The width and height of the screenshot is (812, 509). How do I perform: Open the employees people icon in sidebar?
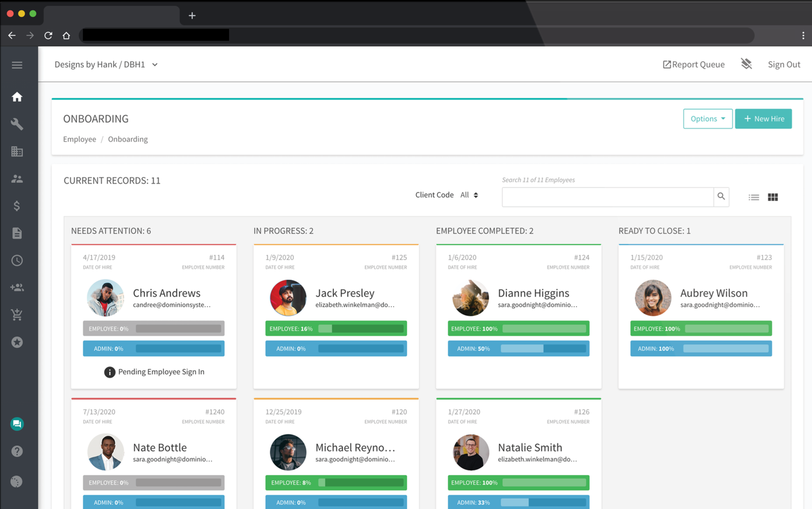coord(17,179)
